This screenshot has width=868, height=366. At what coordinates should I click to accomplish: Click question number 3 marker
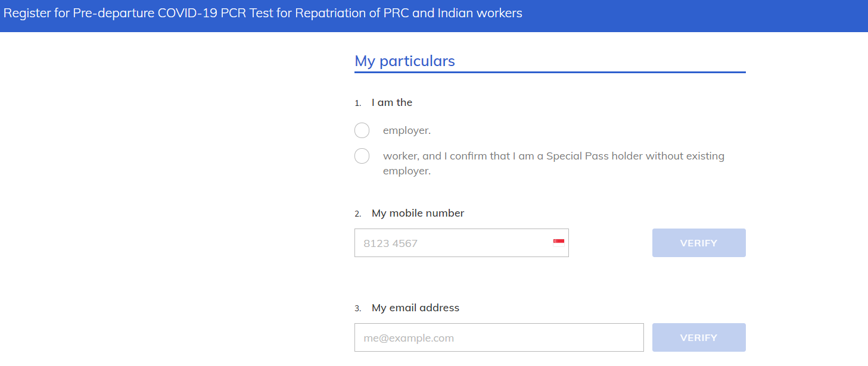point(358,308)
